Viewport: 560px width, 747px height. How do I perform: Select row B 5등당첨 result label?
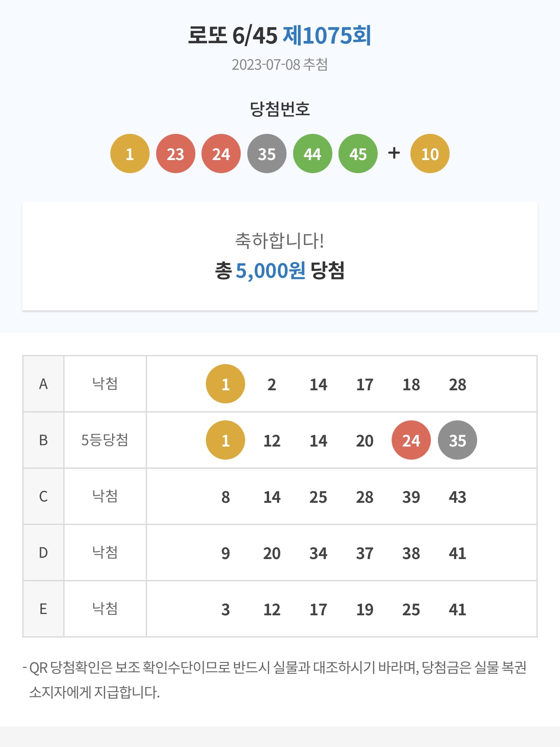105,440
